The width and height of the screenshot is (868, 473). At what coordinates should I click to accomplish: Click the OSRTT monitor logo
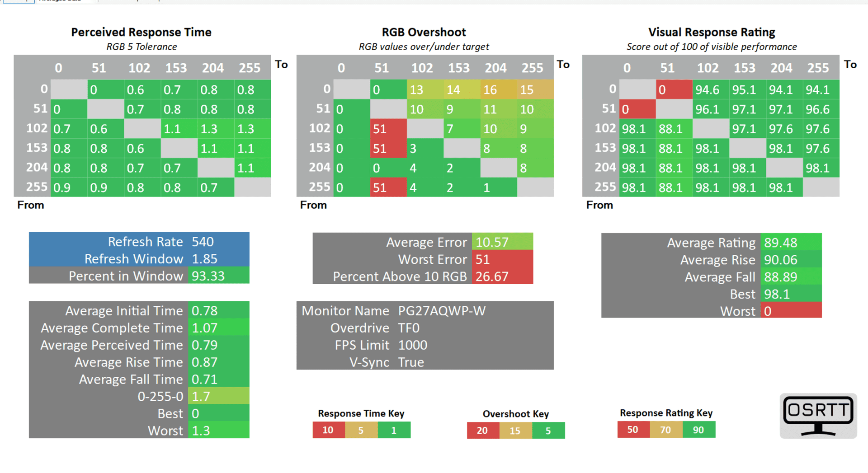818,415
